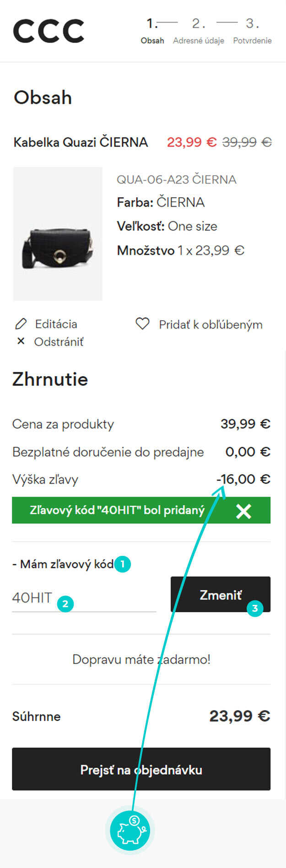This screenshot has width=286, height=868.
Task: Dismiss the green 40HIT discount banner
Action: [x=244, y=511]
